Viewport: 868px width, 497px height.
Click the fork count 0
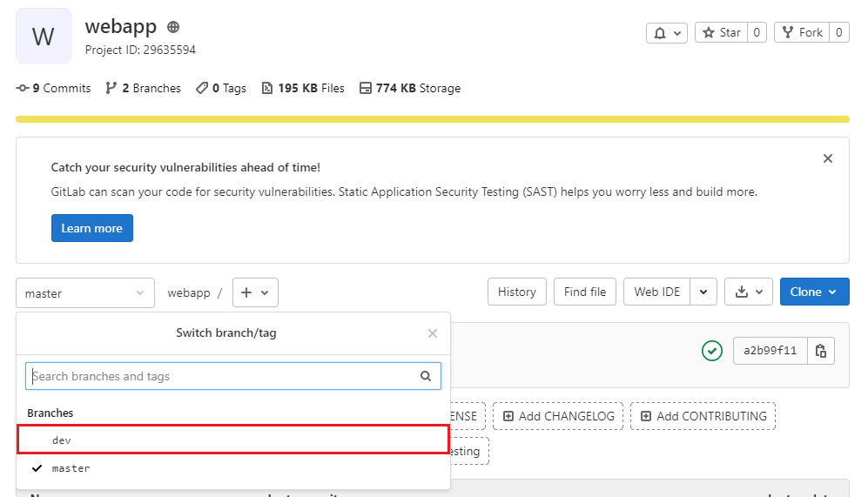(x=838, y=33)
